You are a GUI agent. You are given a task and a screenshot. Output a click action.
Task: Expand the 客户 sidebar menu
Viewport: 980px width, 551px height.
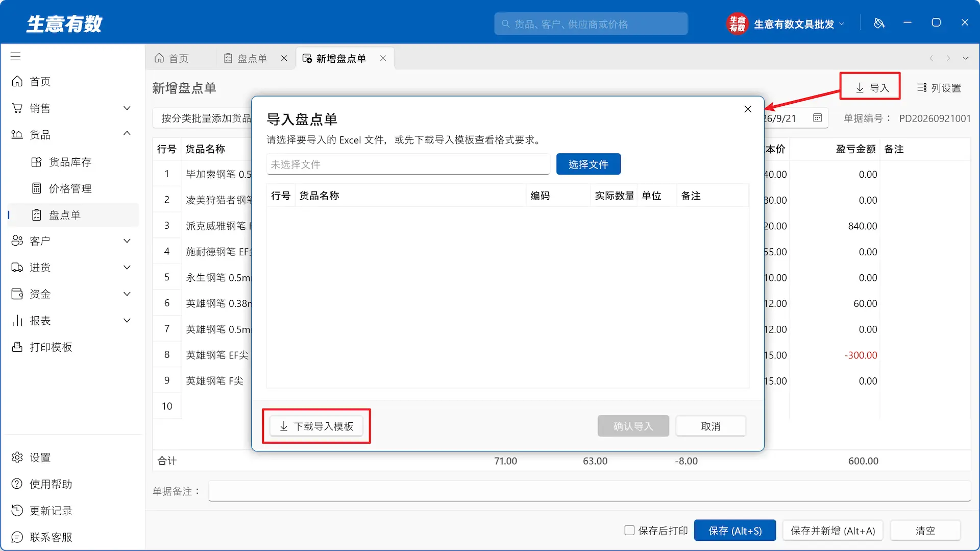pyautogui.click(x=127, y=241)
